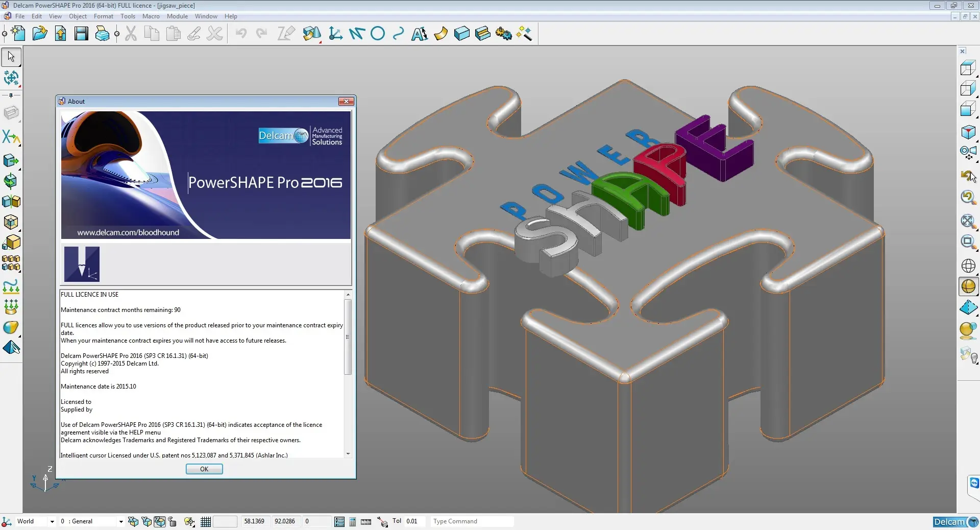Create a new model with the New icon

(x=18, y=34)
